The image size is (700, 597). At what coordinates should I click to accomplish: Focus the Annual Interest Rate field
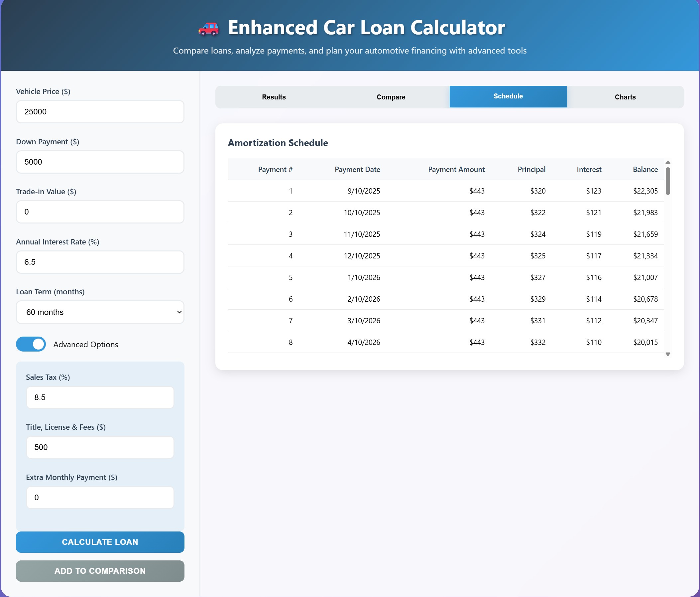click(100, 262)
